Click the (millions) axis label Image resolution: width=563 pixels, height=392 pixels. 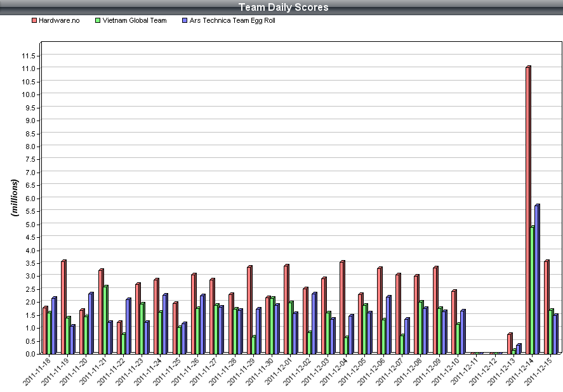point(15,198)
